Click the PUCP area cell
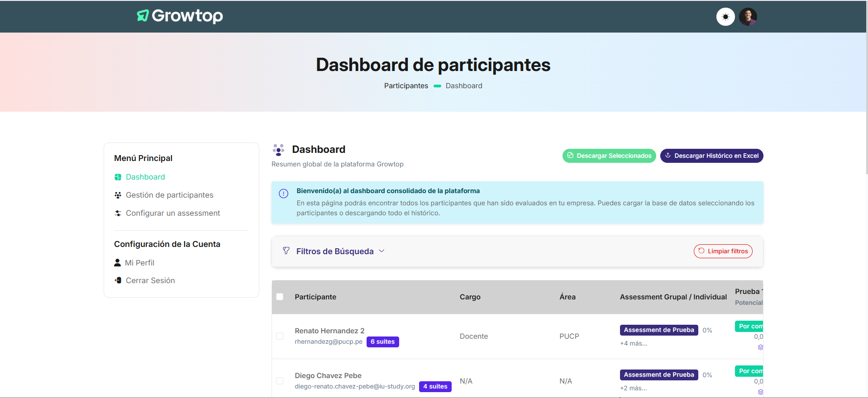The image size is (868, 398). pos(569,336)
